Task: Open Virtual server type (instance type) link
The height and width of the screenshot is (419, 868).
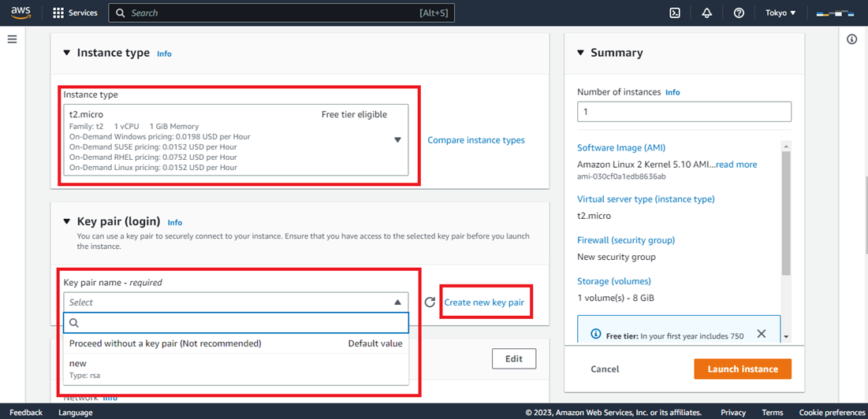Action: (x=646, y=199)
